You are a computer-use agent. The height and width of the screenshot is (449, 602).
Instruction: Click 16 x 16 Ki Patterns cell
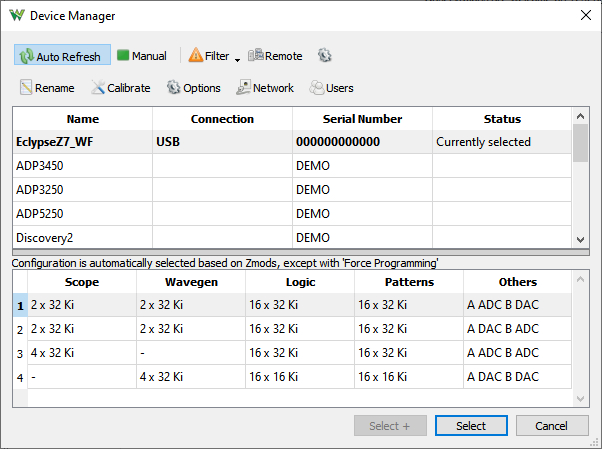click(409, 377)
